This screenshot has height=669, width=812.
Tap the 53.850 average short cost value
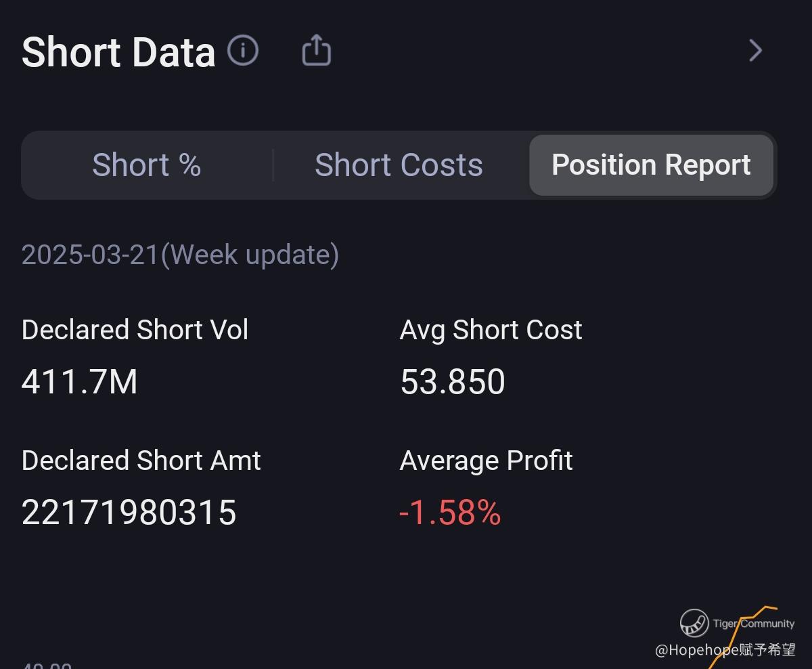(453, 382)
